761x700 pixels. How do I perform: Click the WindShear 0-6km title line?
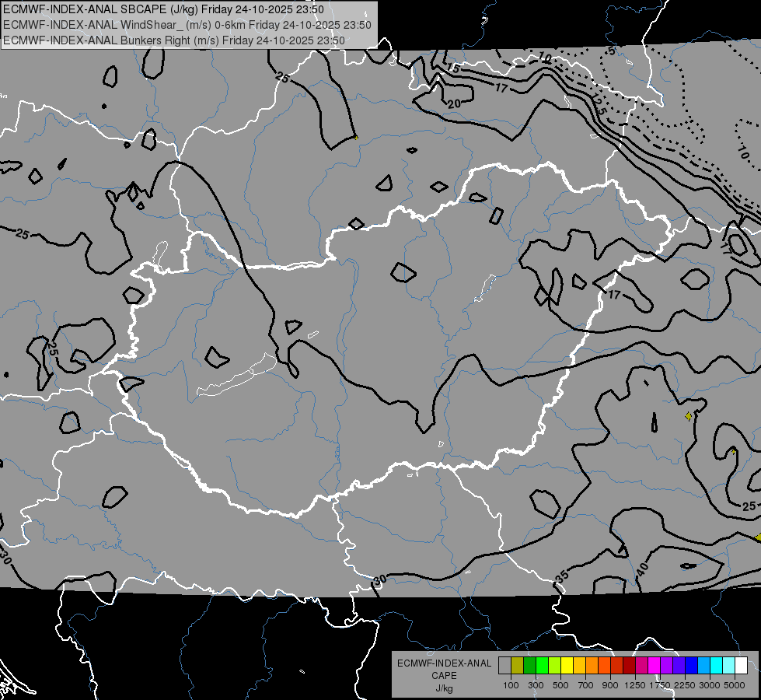(x=187, y=25)
